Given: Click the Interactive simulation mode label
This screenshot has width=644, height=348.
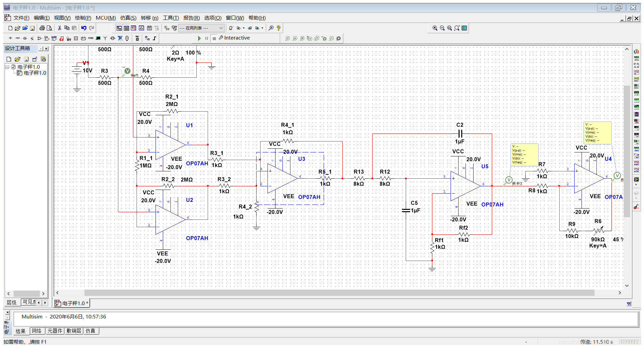Looking at the screenshot, I should 237,38.
